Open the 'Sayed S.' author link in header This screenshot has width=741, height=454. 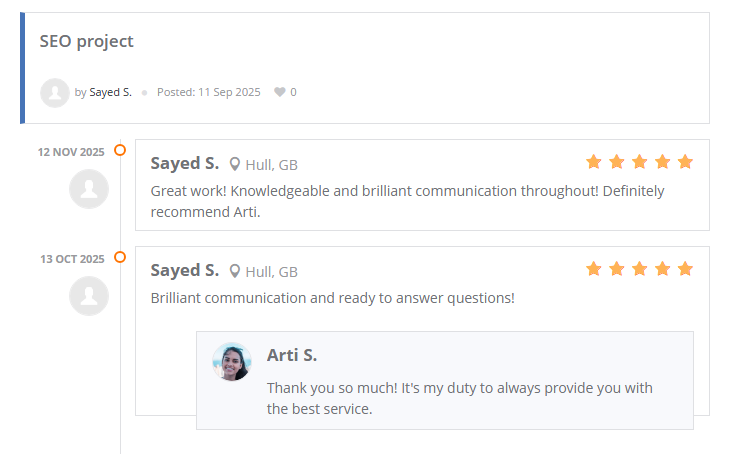click(x=110, y=92)
